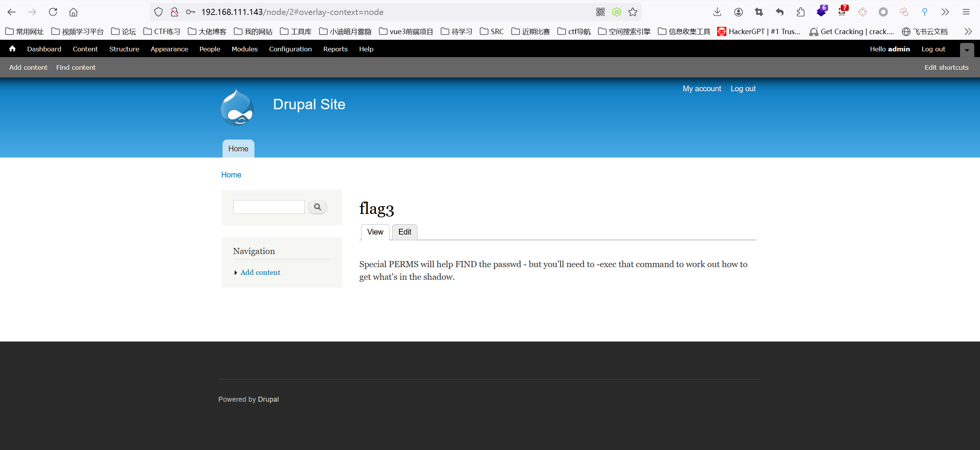Click the site search text field
Screen dimensions: 980x450
pos(269,207)
